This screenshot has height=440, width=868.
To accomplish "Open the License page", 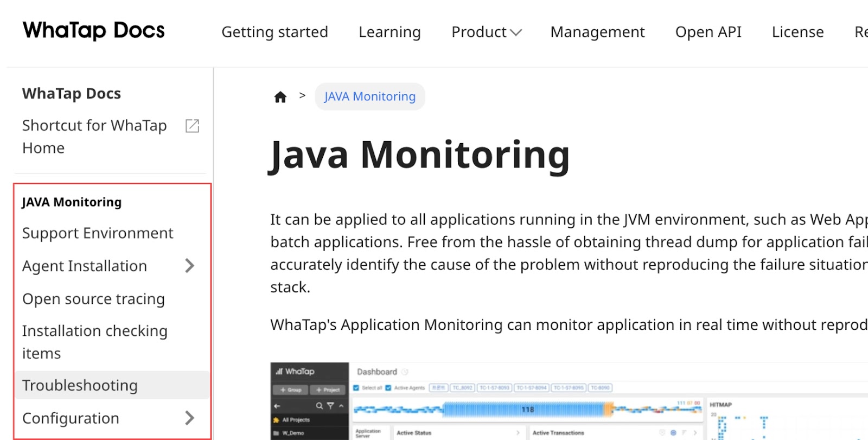I will pyautogui.click(x=797, y=32).
